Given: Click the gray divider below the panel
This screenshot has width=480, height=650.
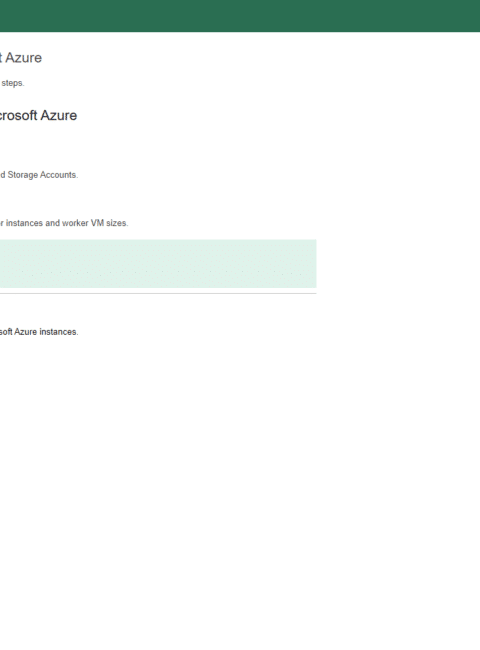Looking at the screenshot, I should coord(158,293).
